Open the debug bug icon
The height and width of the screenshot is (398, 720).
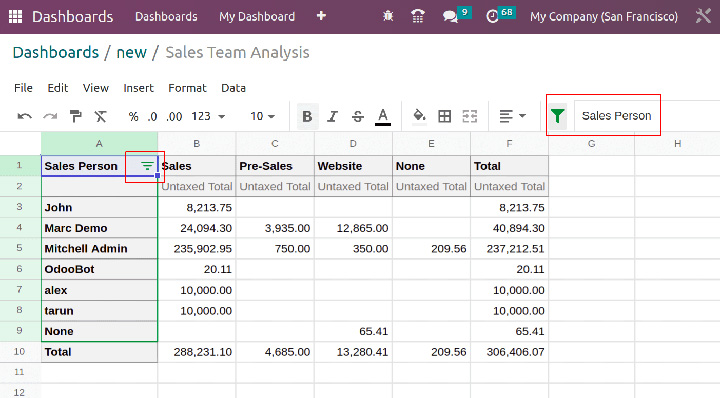click(388, 17)
